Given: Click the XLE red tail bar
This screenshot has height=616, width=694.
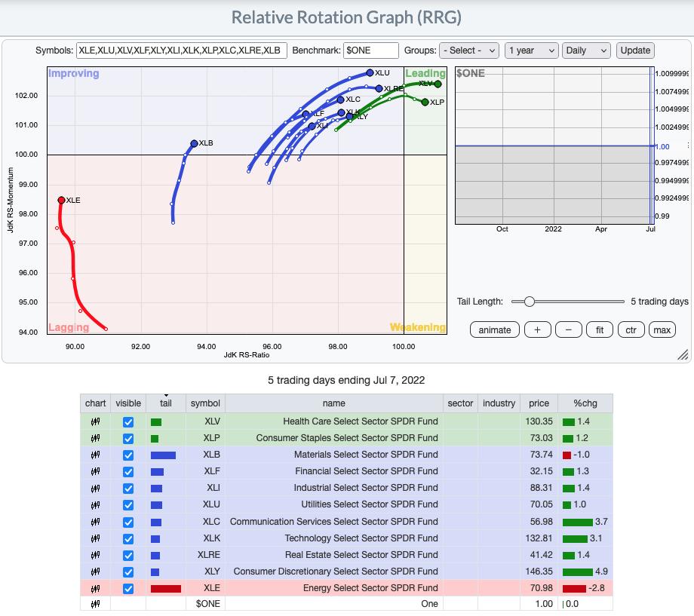Looking at the screenshot, I should coord(166,589).
